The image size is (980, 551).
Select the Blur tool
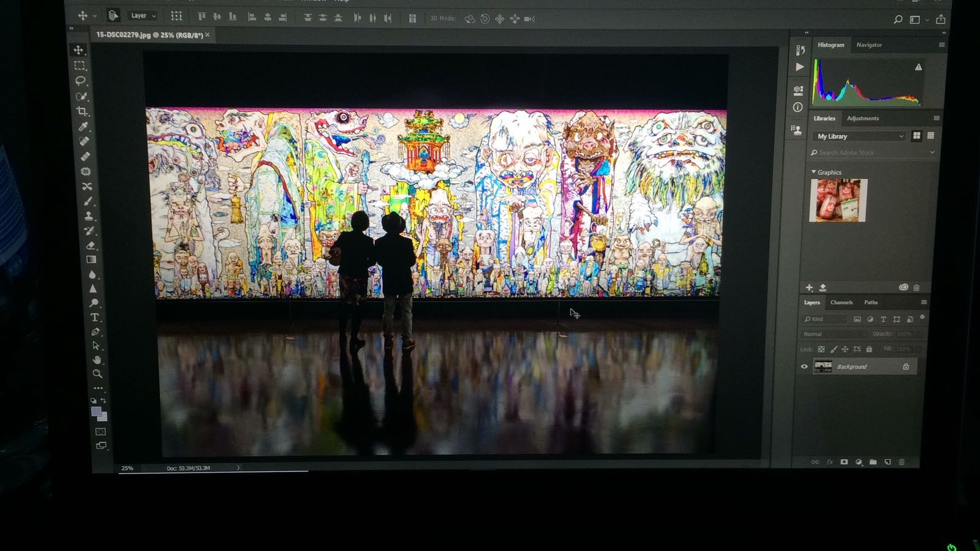[x=92, y=274]
